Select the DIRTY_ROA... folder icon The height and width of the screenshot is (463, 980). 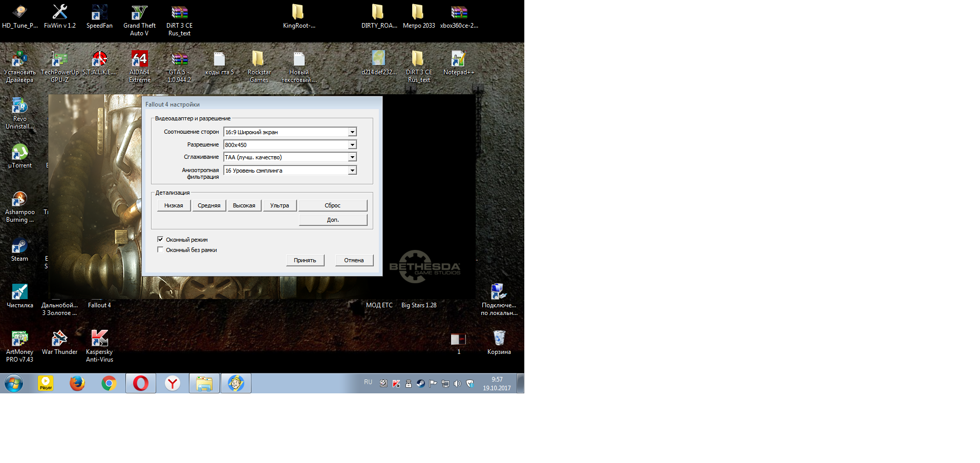coord(379,16)
